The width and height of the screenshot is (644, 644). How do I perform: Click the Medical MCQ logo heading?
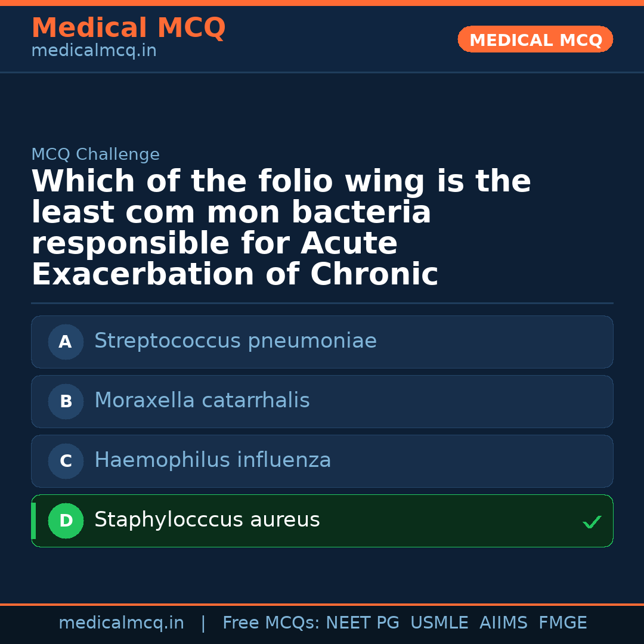point(128,28)
